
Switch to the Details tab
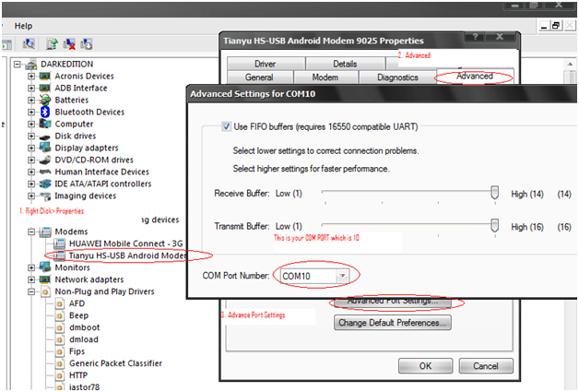click(x=345, y=64)
